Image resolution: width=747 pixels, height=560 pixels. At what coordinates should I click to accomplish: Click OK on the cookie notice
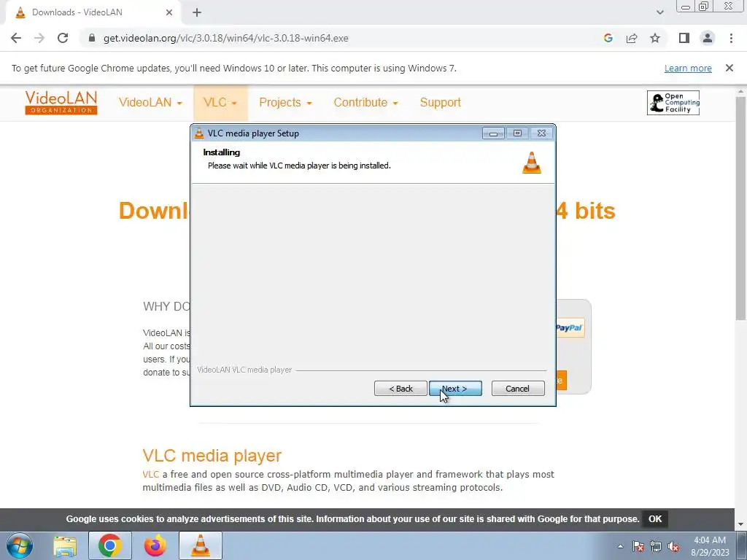pos(655,518)
